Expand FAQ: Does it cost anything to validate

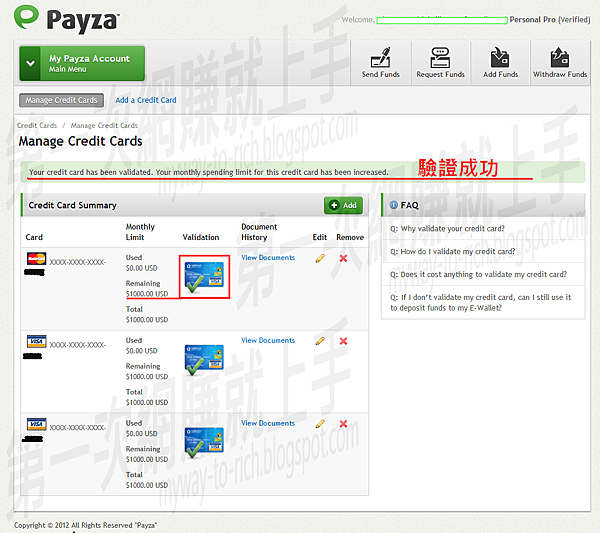tap(478, 275)
